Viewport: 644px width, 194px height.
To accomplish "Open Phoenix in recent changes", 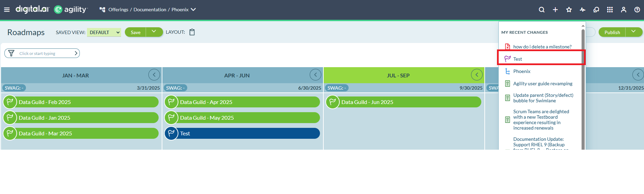I will point(522,71).
